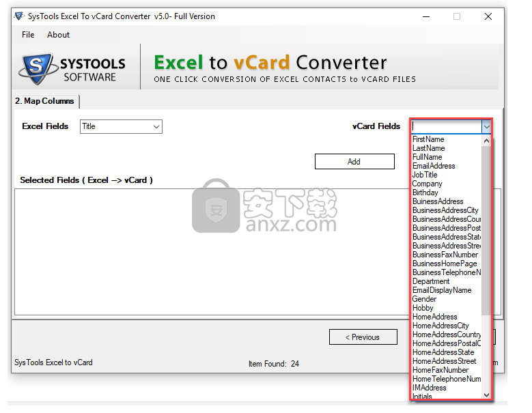Image resolution: width=532 pixels, height=413 pixels.
Task: Select Company vCard field
Action: [x=427, y=184]
